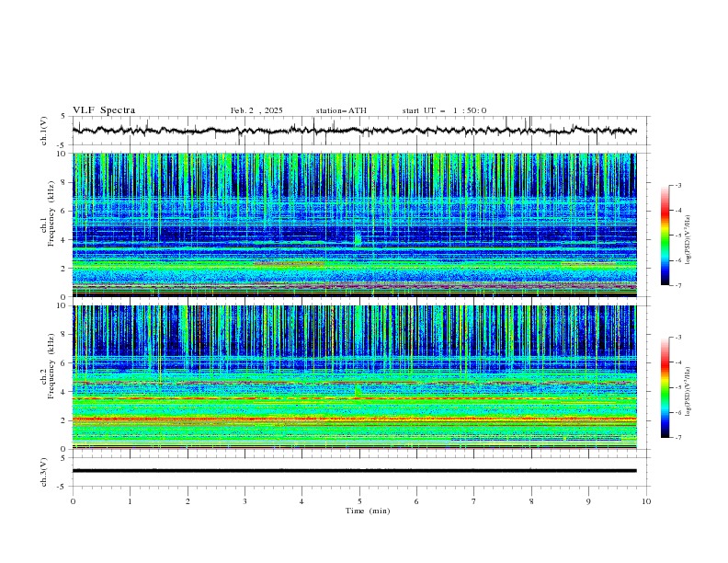Click the "-3" label on ch.1 colorbar

coord(678,185)
